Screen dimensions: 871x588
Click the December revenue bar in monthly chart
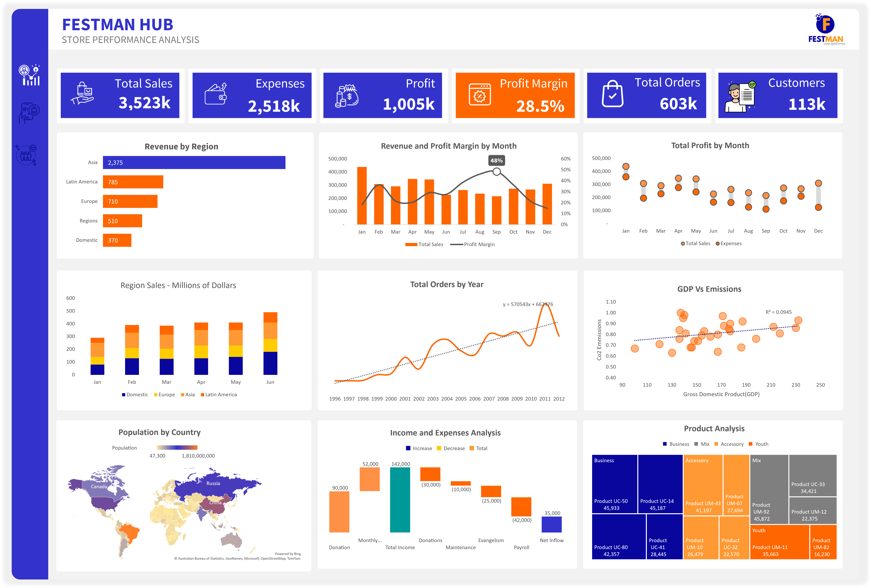[547, 204]
